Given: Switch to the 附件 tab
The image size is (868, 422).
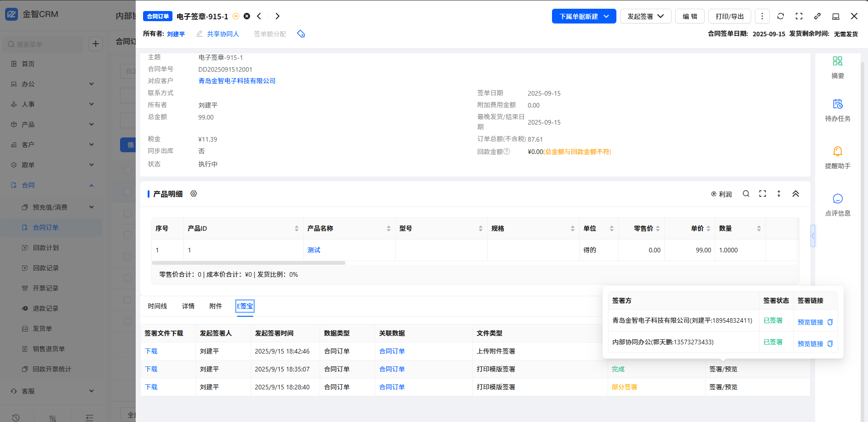Looking at the screenshot, I should [x=215, y=306].
